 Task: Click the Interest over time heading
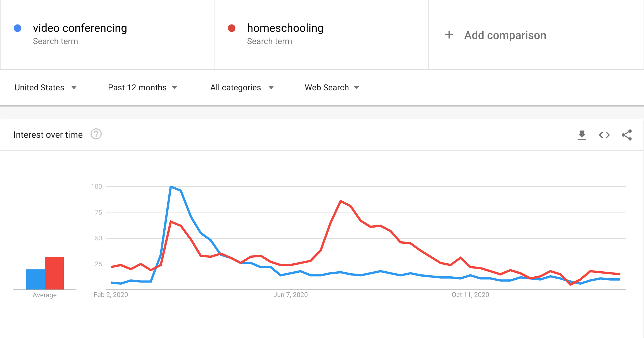48,135
